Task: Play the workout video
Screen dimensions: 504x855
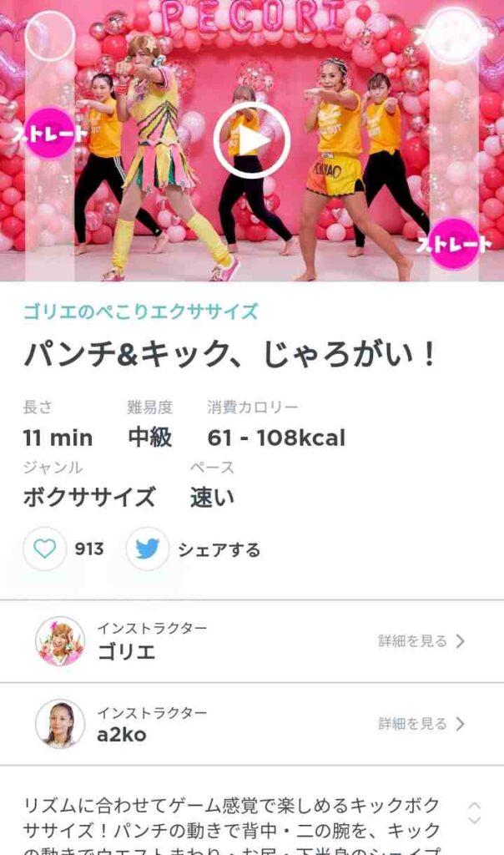Action: [252, 139]
